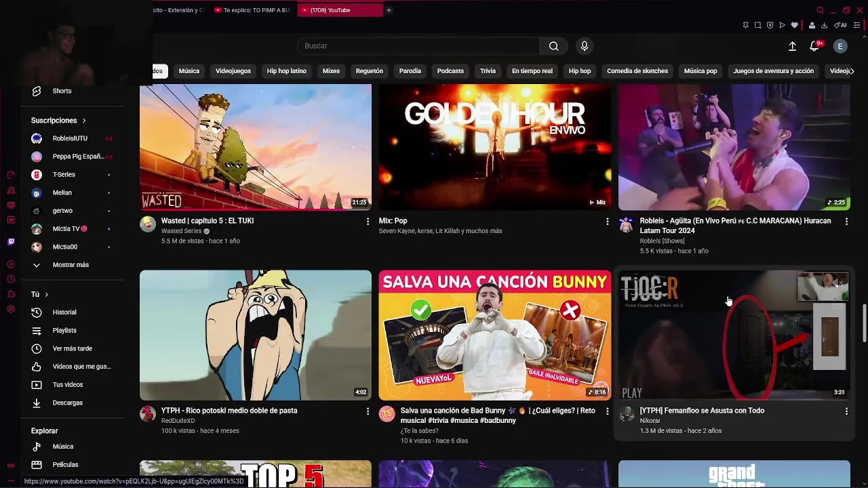Open Historial in the sidebar
The height and width of the screenshot is (488, 868).
point(73,312)
